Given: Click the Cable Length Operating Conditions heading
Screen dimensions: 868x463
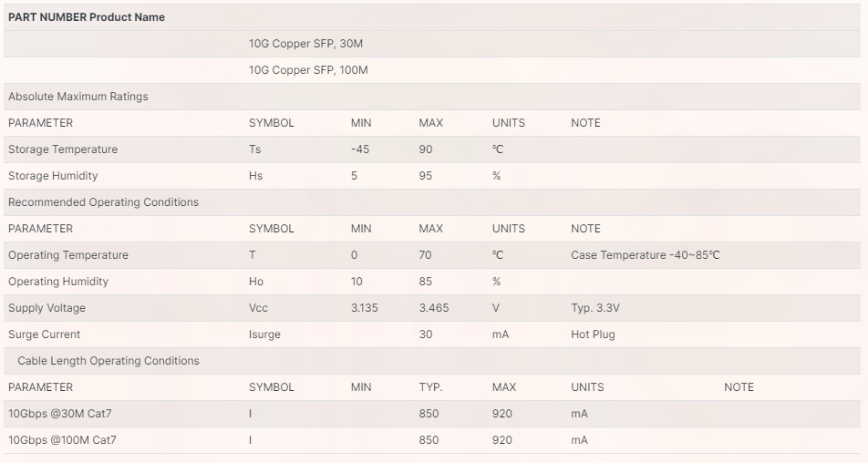Looking at the screenshot, I should pyautogui.click(x=108, y=361).
